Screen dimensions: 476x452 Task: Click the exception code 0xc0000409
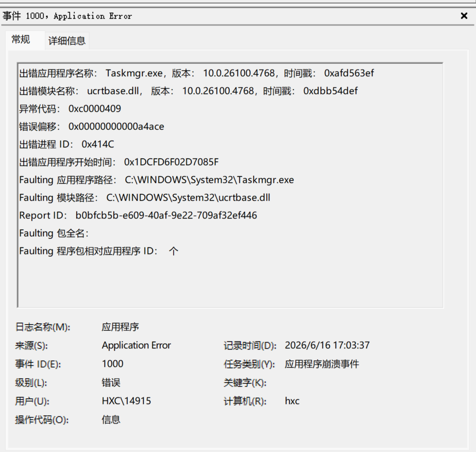95,109
